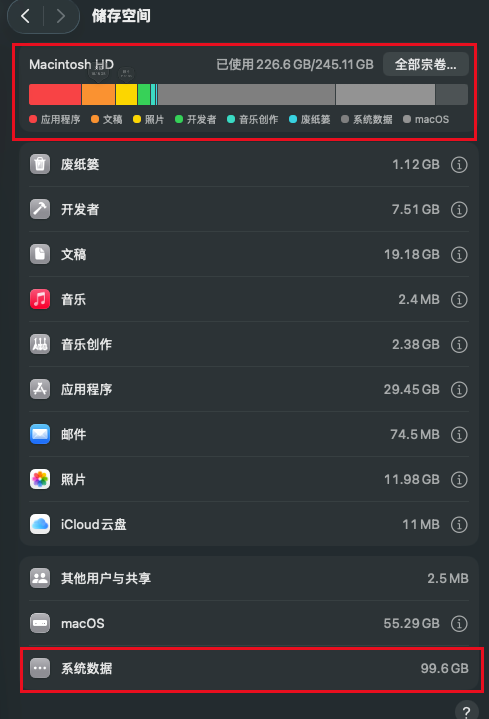
Task: Click the 全部宗卷 button
Action: tap(425, 64)
